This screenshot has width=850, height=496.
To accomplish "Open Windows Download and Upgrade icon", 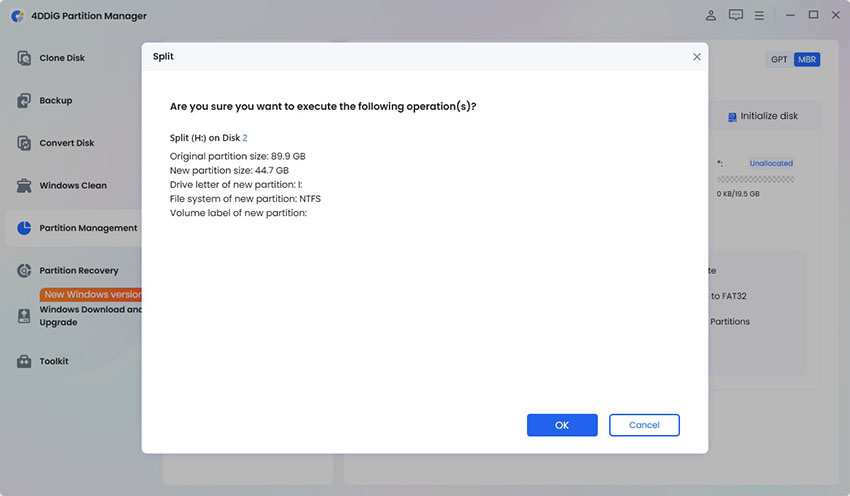I will (x=24, y=316).
